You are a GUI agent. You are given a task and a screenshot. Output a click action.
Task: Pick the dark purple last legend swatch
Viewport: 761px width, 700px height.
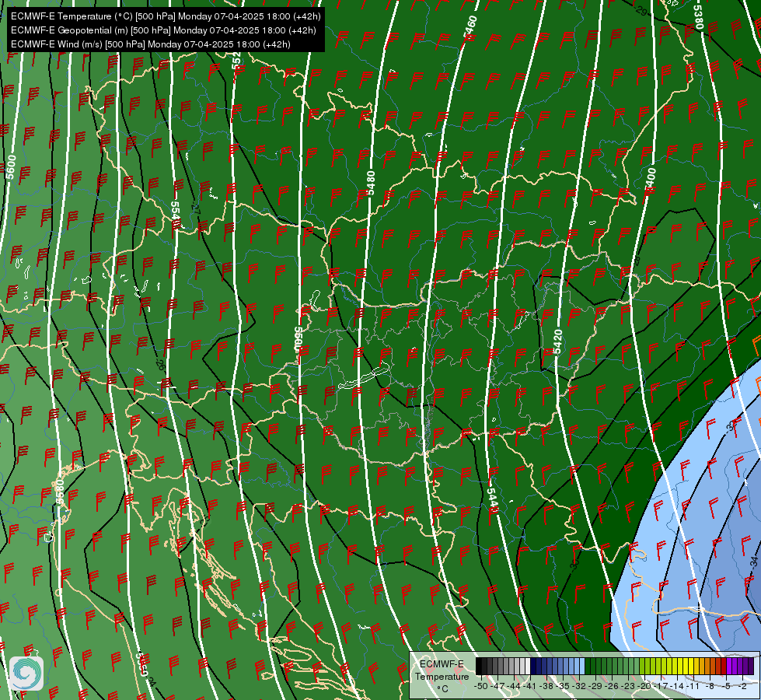click(751, 666)
